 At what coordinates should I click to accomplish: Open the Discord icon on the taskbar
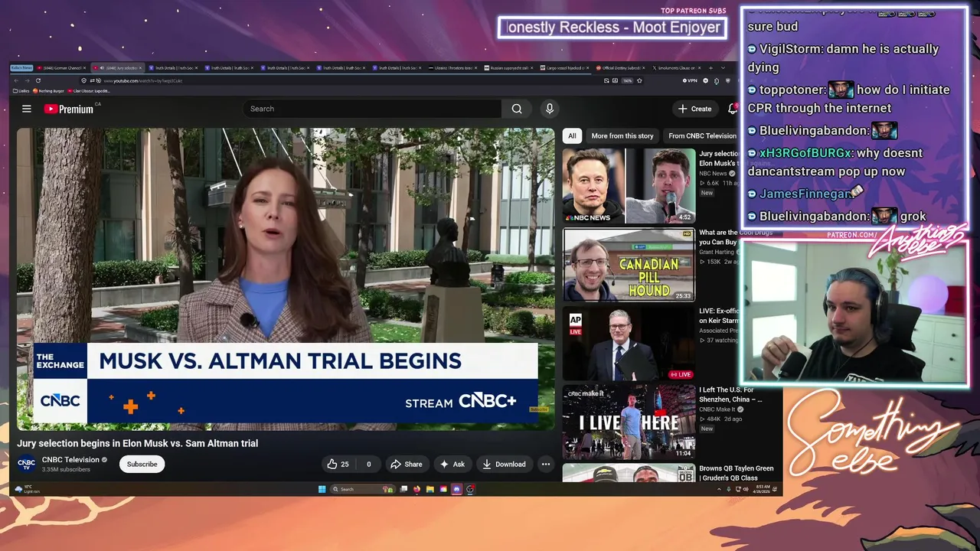point(457,489)
